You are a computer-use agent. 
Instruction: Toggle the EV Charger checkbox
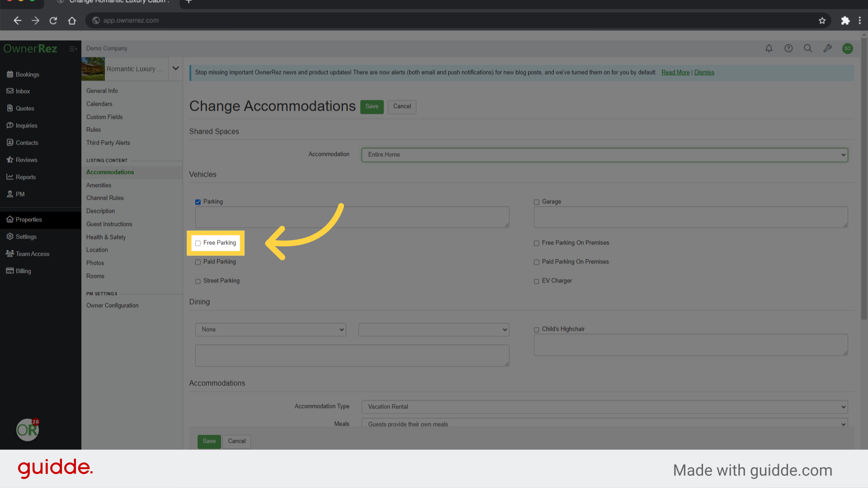click(x=537, y=281)
